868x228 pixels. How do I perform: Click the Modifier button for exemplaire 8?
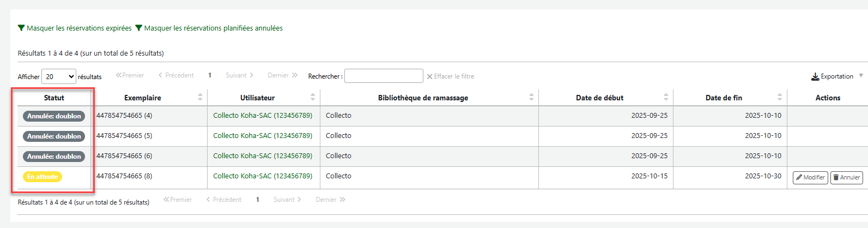(810, 177)
